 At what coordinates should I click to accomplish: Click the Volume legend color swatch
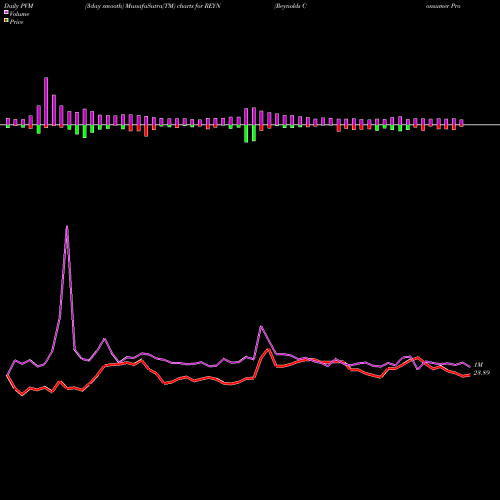coord(6,12)
